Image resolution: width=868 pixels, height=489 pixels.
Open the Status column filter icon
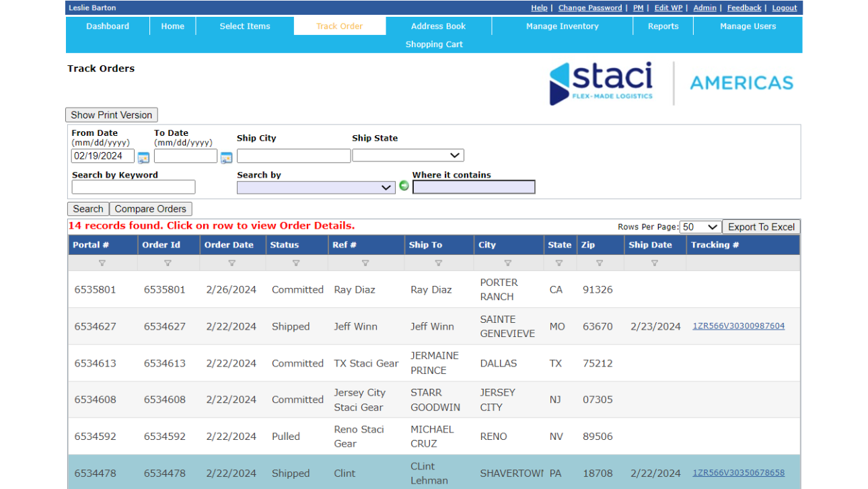296,263
